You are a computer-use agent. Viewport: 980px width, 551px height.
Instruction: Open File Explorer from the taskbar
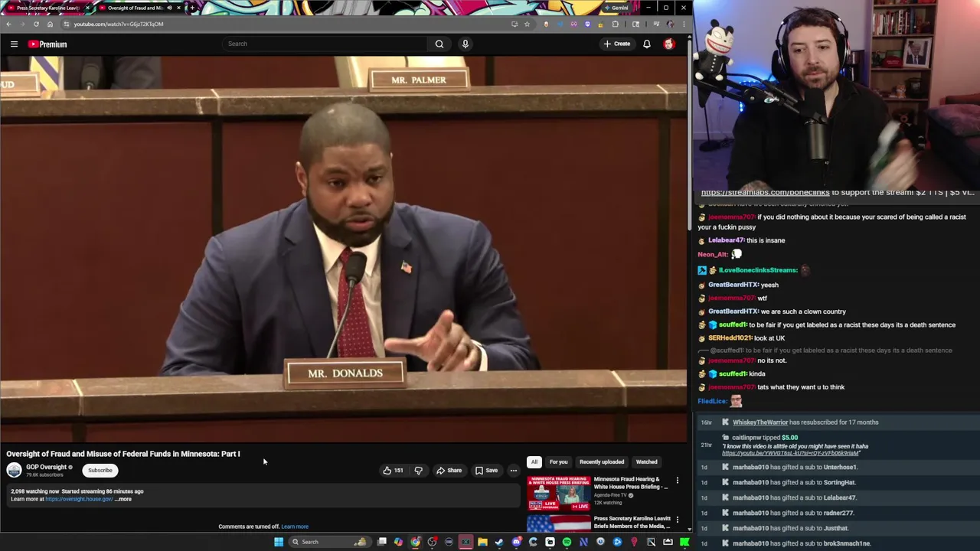482,542
